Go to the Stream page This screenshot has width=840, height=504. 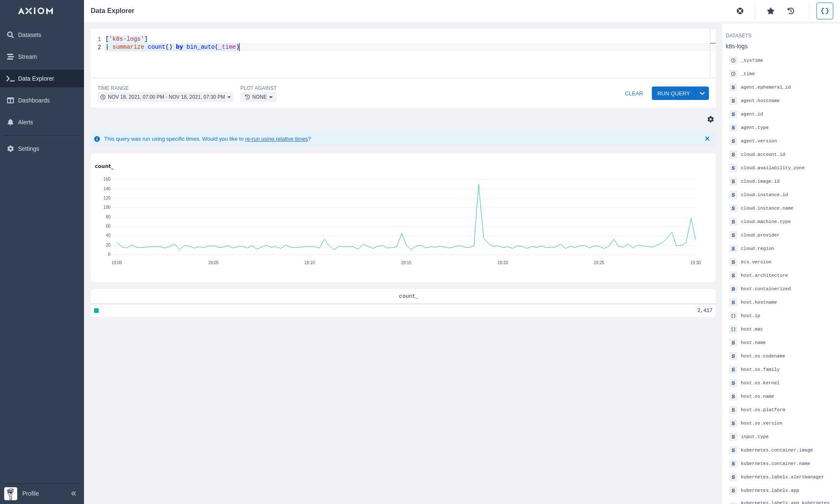click(x=27, y=57)
